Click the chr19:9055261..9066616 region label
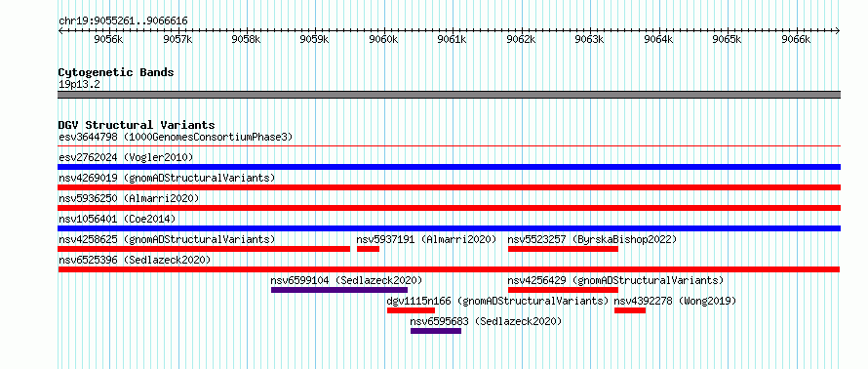Screen dimensions: 868x369 click(x=123, y=21)
